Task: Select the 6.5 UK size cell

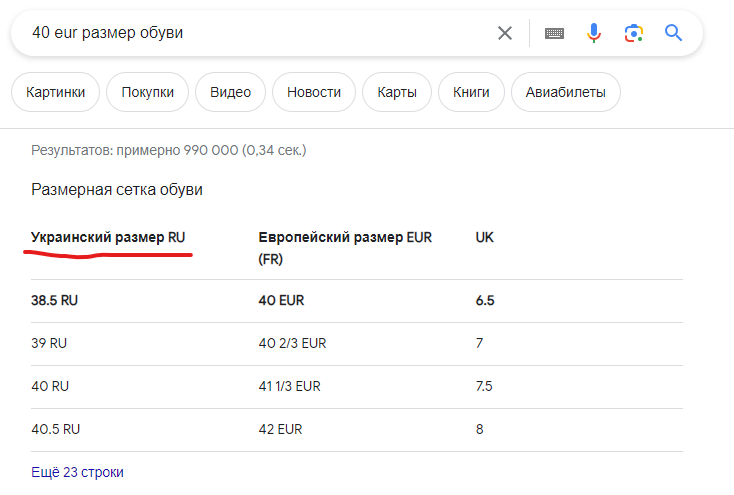Action: tap(485, 301)
